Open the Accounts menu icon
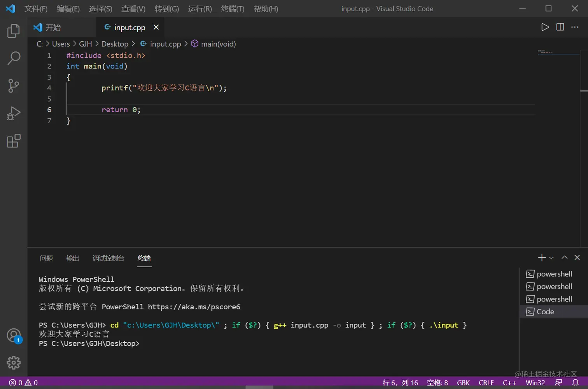The height and width of the screenshot is (389, 588). [x=14, y=335]
